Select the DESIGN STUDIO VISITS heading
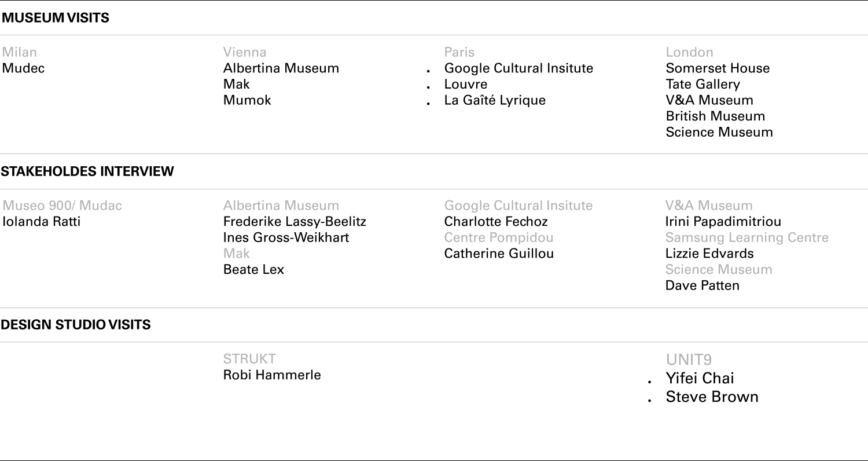This screenshot has width=868, height=461. click(76, 325)
